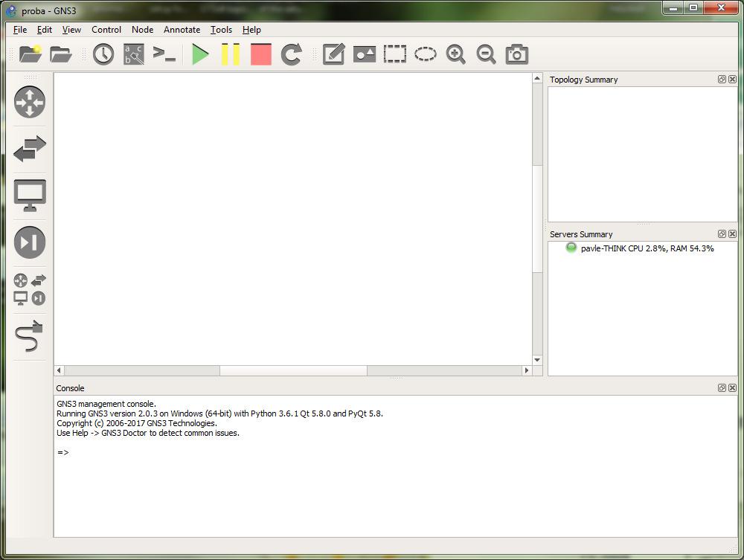Open the Tools menu
744x560 pixels.
point(221,30)
